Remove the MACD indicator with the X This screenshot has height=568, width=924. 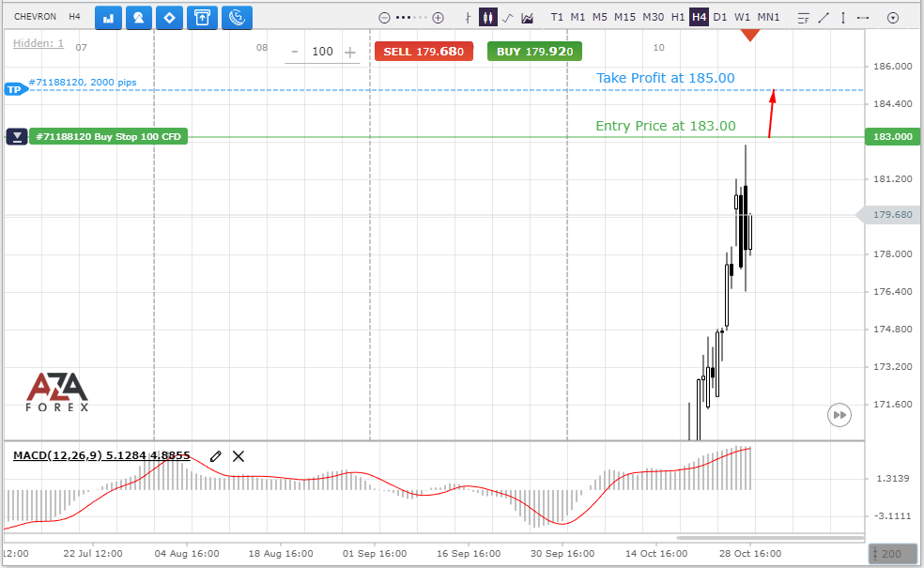[239, 456]
